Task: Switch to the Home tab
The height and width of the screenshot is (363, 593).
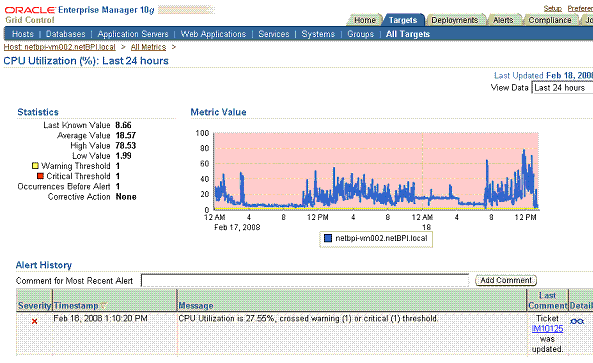Action: [365, 20]
